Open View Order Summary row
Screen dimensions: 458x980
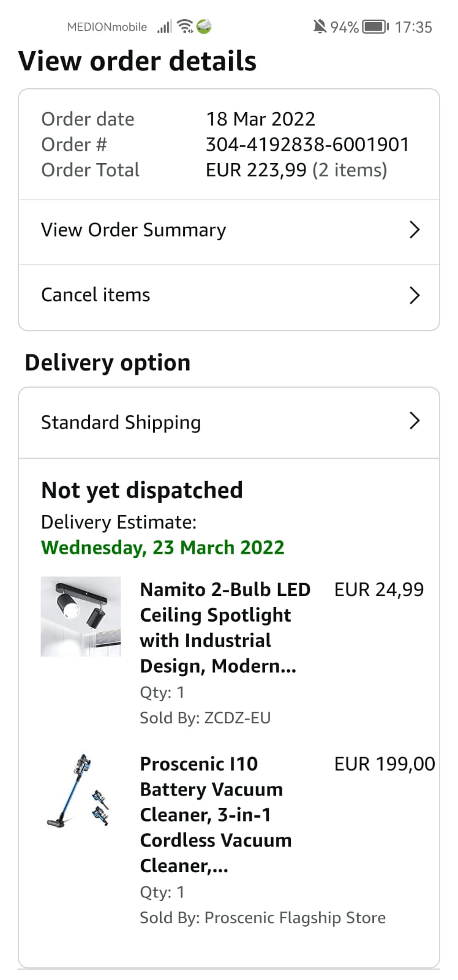pyautogui.click(x=133, y=230)
